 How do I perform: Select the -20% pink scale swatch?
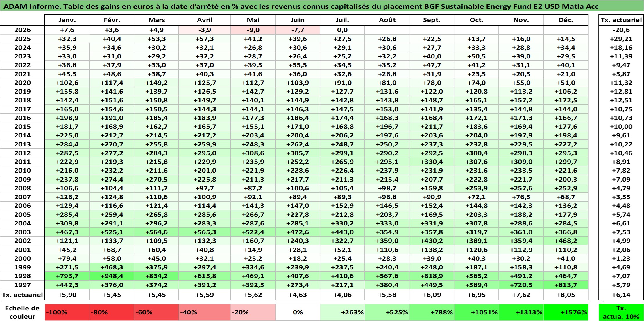tap(253, 312)
